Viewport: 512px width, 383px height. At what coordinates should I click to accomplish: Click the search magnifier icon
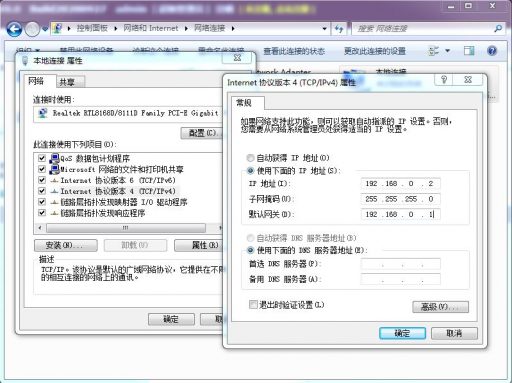[498, 29]
